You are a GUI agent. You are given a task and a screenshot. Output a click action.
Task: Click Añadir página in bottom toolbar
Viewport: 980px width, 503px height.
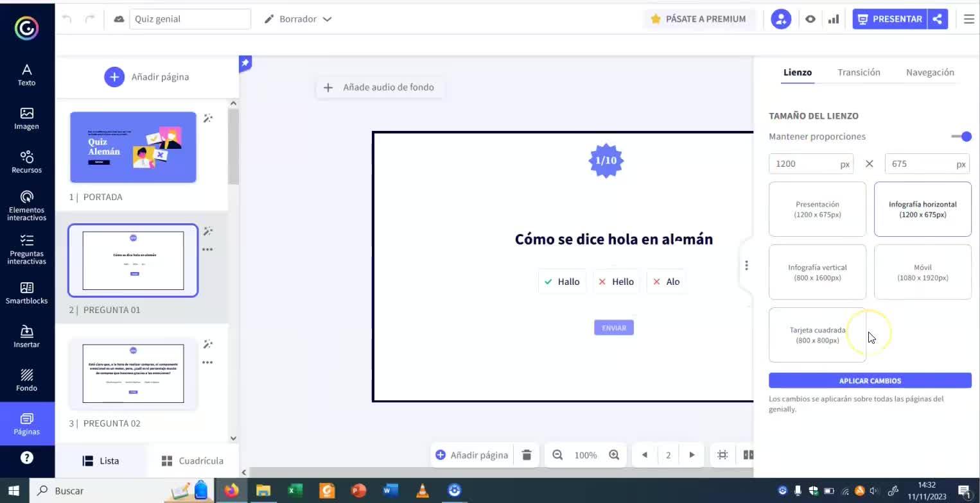[472, 455]
